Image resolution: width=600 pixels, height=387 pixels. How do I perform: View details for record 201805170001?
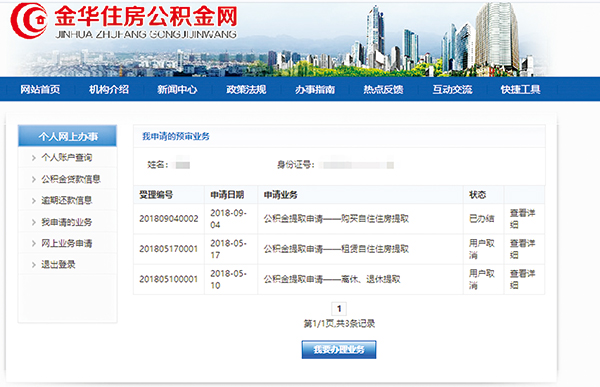pyautogui.click(x=522, y=249)
